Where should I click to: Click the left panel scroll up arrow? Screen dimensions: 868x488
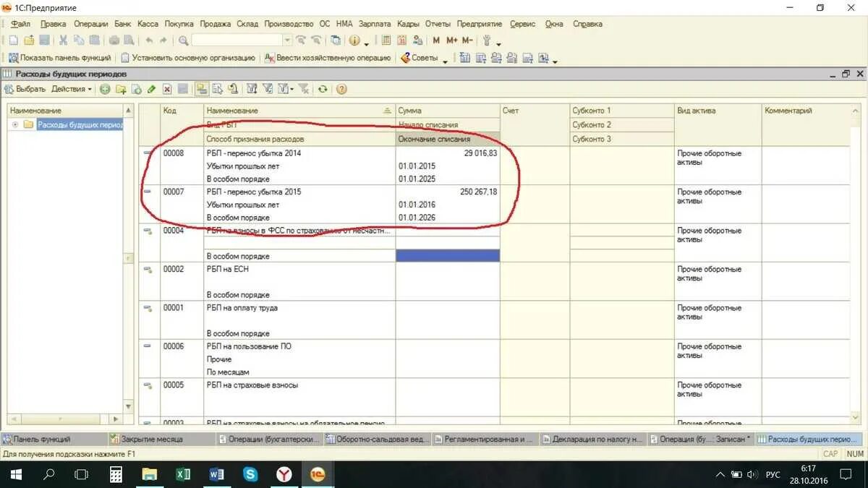pos(129,111)
